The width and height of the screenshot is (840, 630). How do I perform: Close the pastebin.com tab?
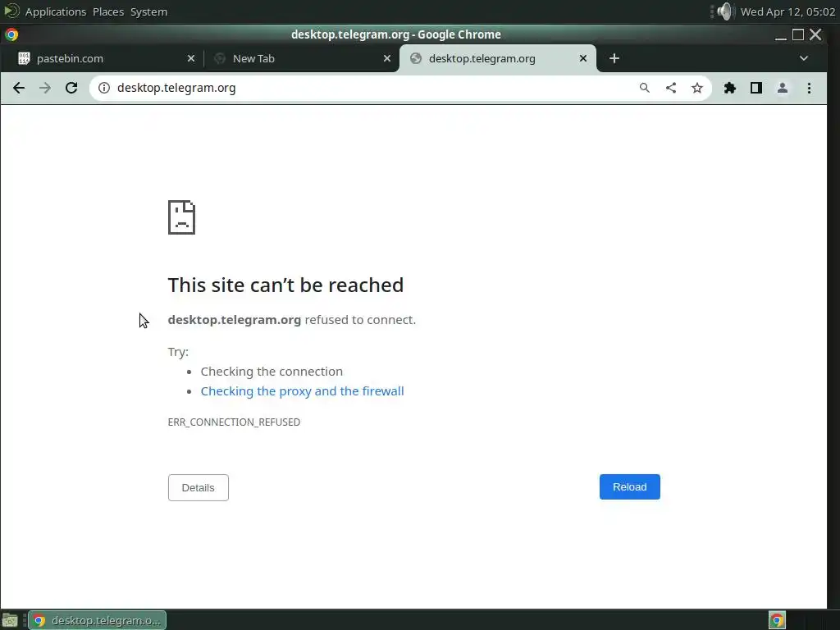point(190,58)
